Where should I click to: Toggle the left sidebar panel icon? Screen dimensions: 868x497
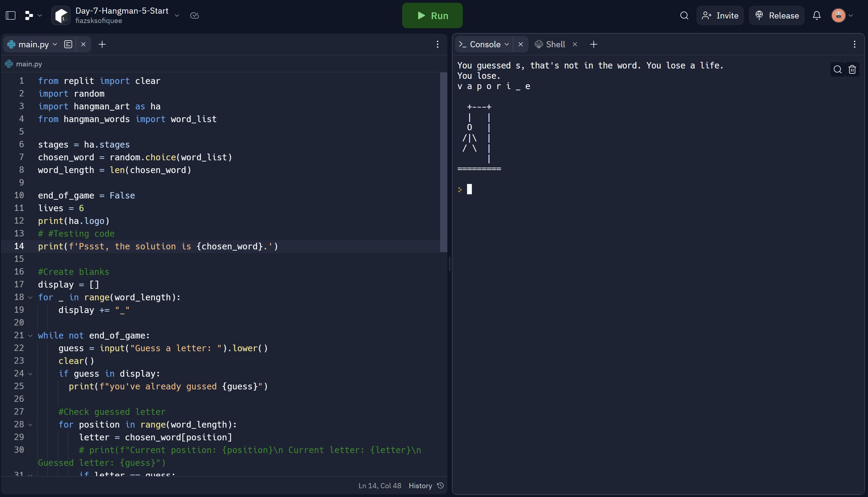pyautogui.click(x=11, y=16)
